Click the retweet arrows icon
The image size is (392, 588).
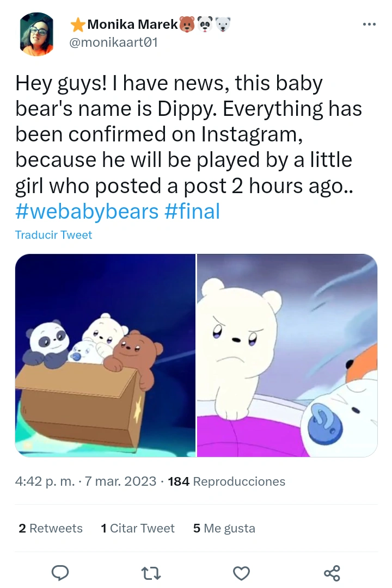pos(150,572)
